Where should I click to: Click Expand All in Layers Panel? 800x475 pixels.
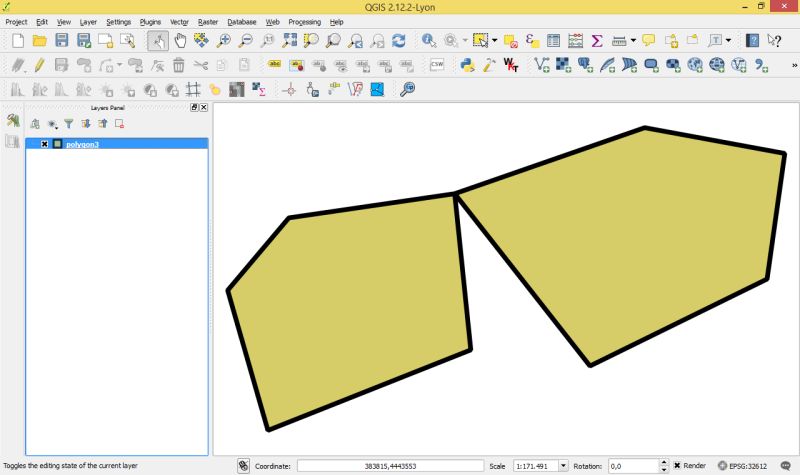[86, 123]
